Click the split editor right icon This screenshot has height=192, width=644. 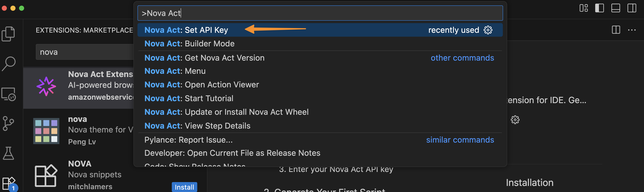coord(616,30)
